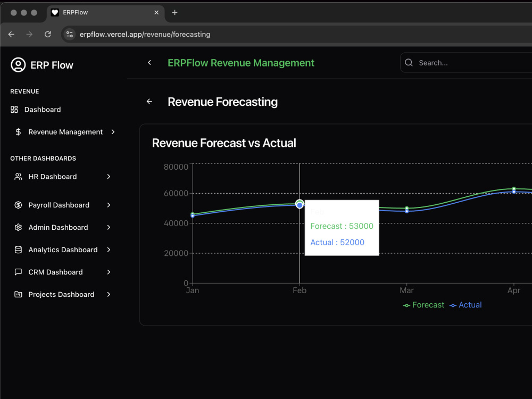The height and width of the screenshot is (399, 532).
Task: Expand the Revenue Management submenu chevron
Action: [x=113, y=132]
